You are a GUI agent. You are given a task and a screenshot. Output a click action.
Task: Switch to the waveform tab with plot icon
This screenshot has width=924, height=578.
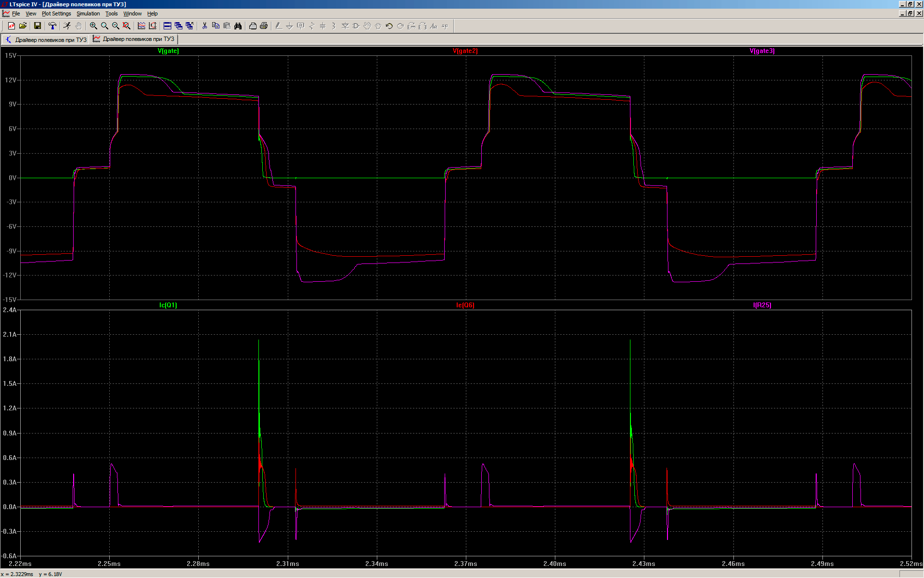tap(134, 39)
